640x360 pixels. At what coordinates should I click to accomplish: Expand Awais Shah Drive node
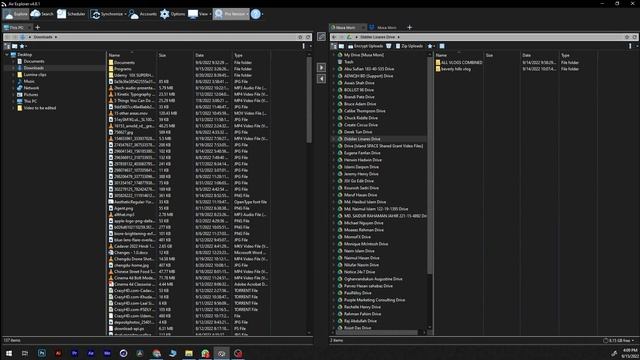click(333, 83)
